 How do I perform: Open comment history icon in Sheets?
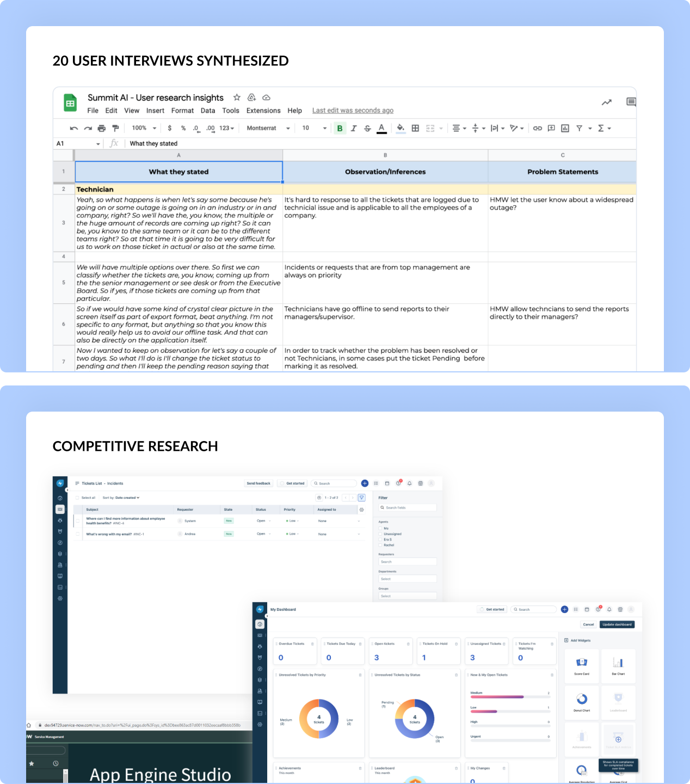point(631,102)
